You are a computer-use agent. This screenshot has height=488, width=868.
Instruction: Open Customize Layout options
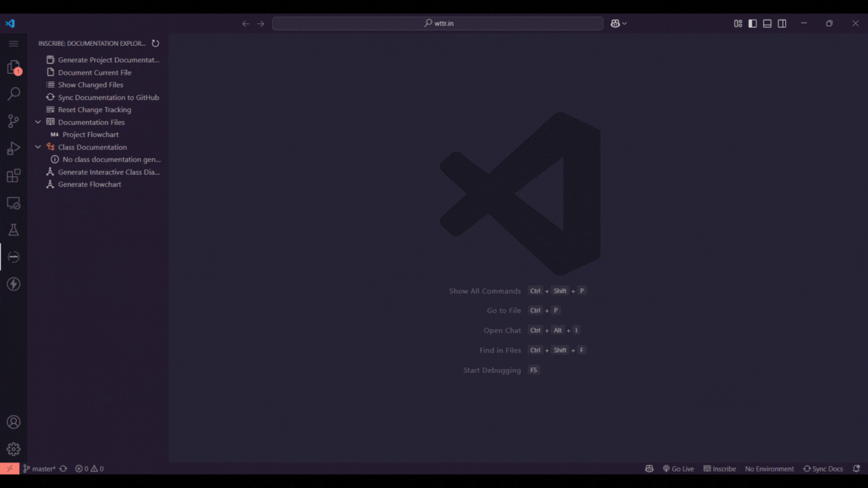coord(738,23)
